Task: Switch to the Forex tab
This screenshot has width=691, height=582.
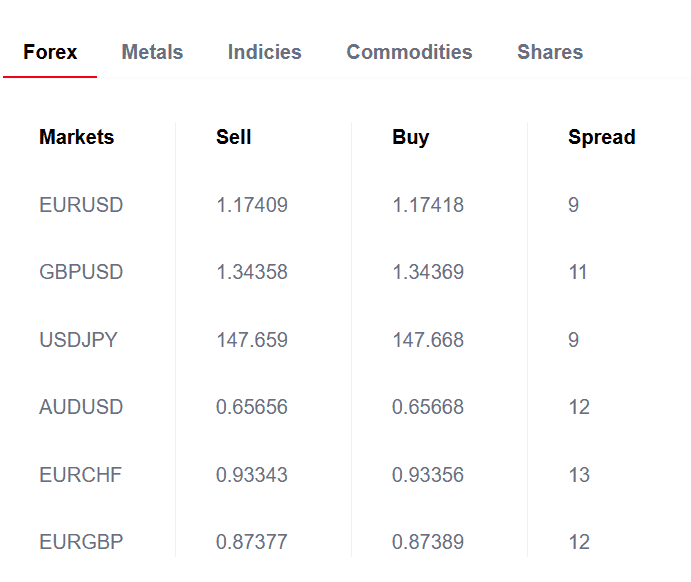Action: pos(50,52)
